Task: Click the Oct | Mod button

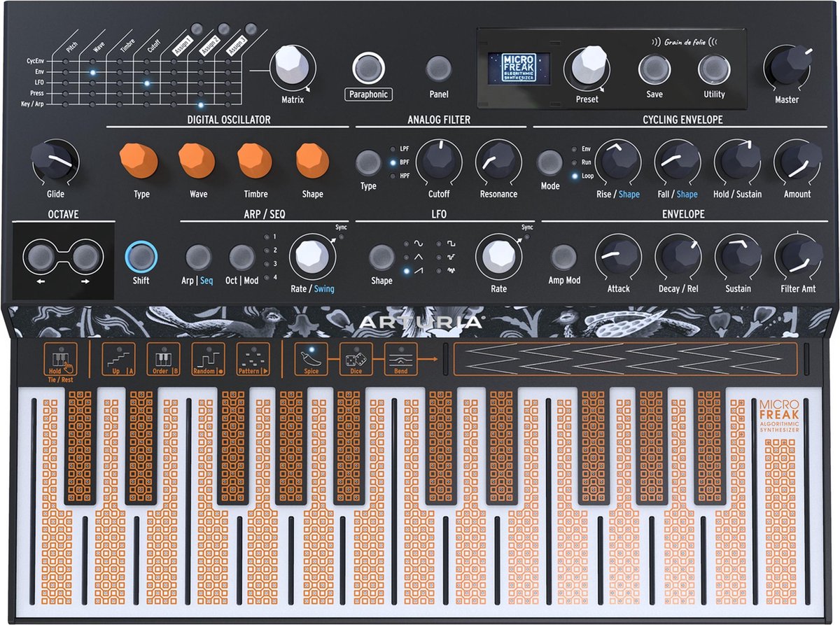Action: 241,257
